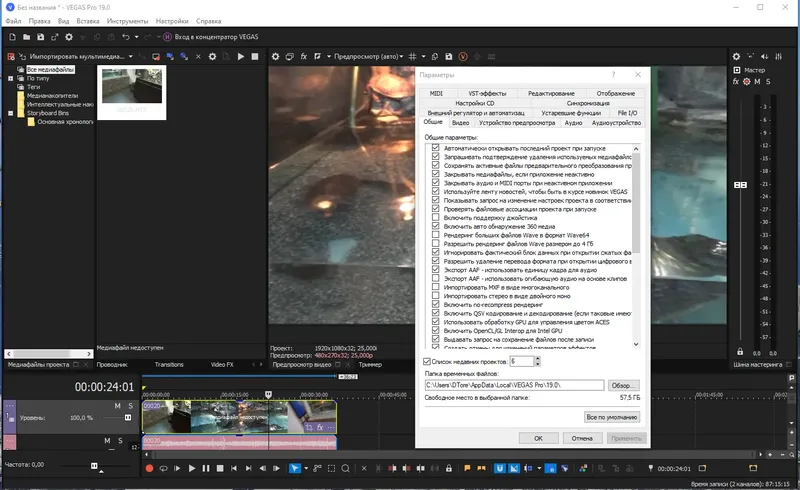This screenshot has width=800, height=490.
Task: Open event FX on the video clip
Action: click(x=321, y=426)
